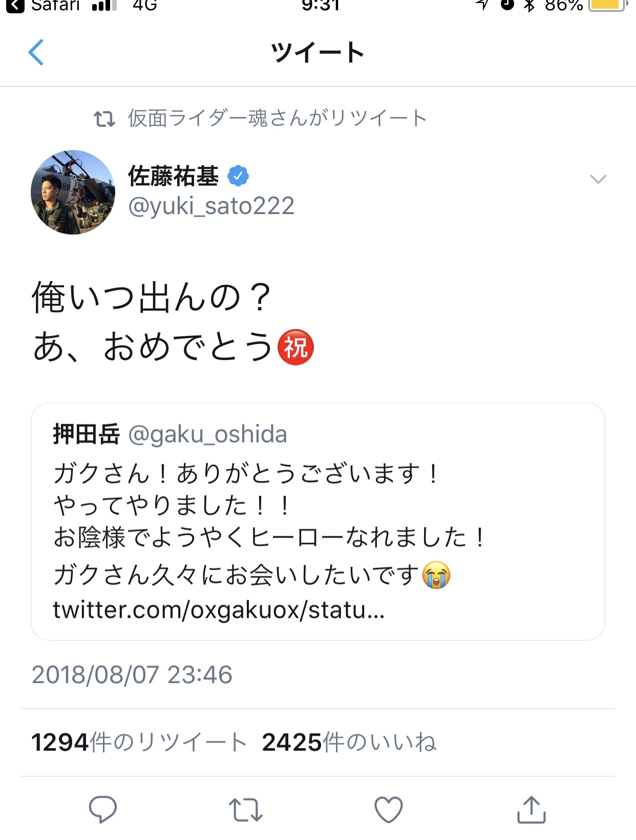Tap the reply speech bubble icon
This screenshot has height=840, width=636.
pos(103,809)
